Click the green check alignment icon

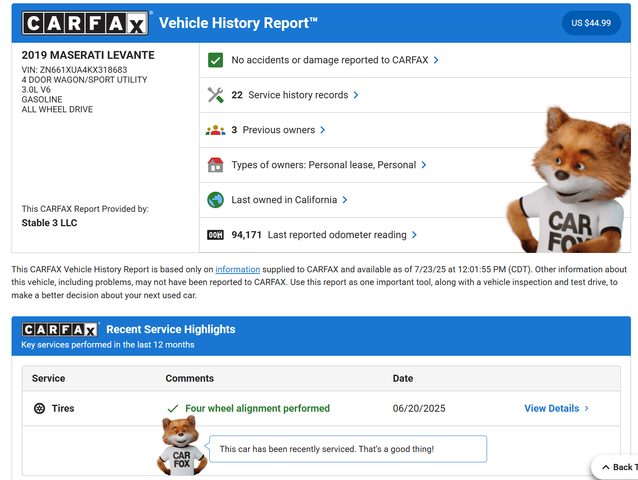tap(173, 408)
